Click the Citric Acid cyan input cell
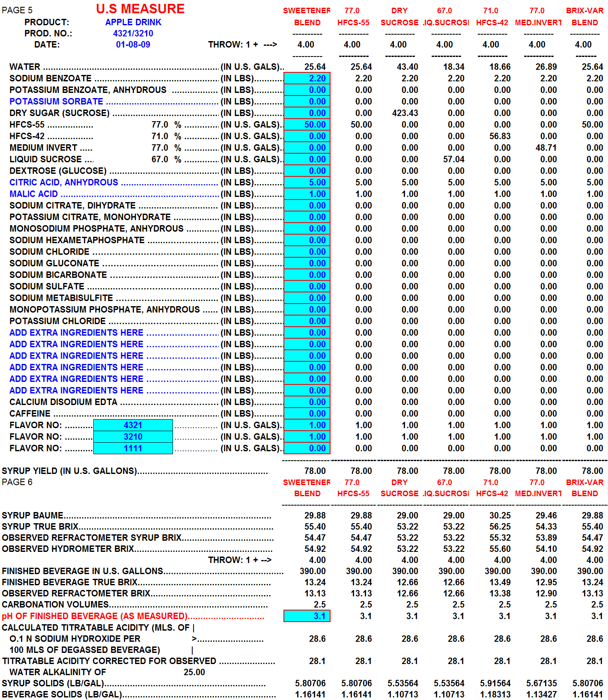Screen dimensions: 608x700 coord(307,182)
